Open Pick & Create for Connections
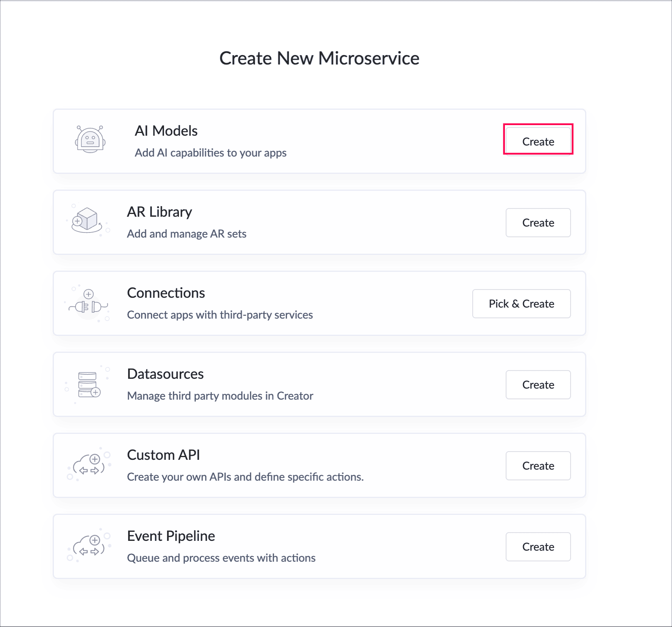This screenshot has height=627, width=672. (x=521, y=304)
